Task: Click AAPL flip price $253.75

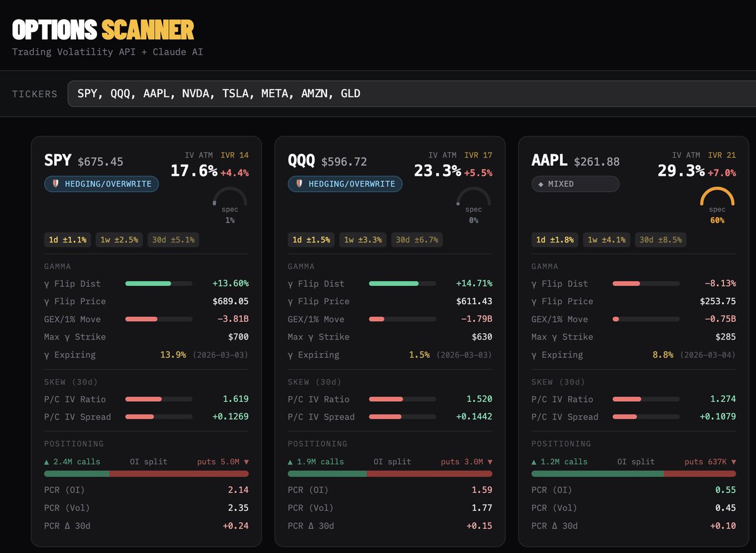Action: [x=718, y=301]
